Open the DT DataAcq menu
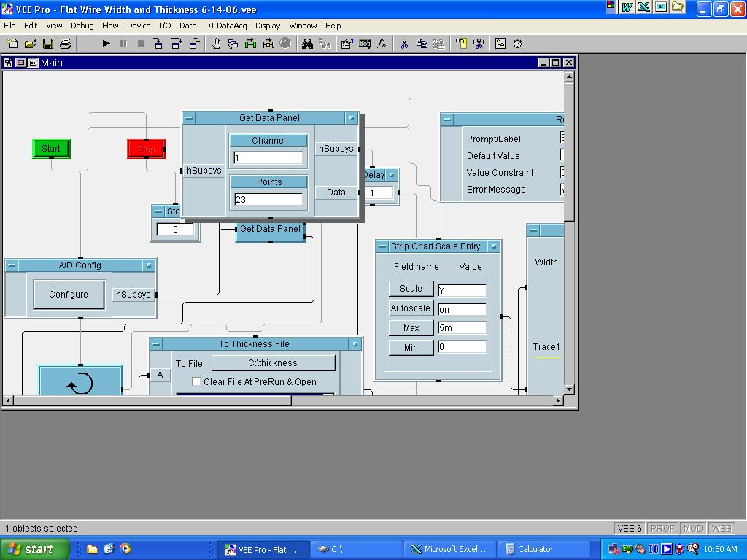Viewport: 747px width, 560px height. [x=225, y=26]
